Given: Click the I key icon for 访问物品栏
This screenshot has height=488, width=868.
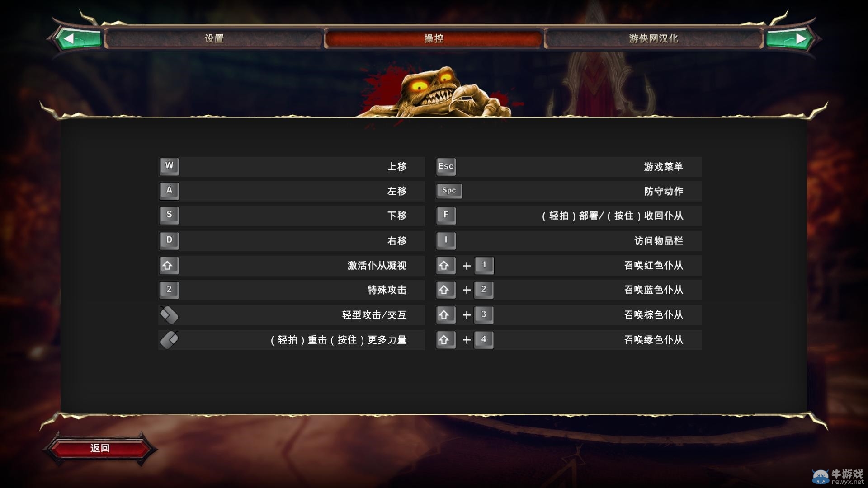Looking at the screenshot, I should pos(446,241).
